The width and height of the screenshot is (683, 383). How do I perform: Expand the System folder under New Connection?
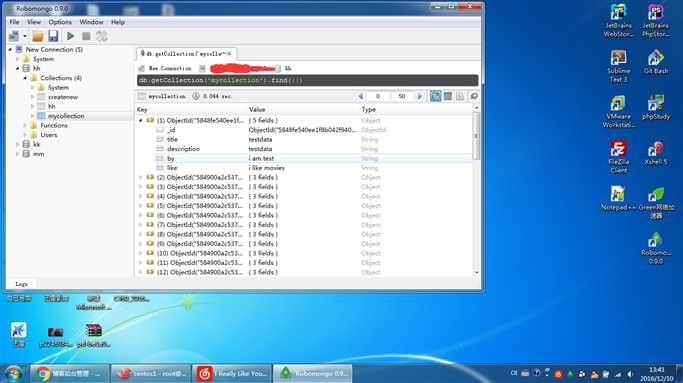click(x=18, y=59)
